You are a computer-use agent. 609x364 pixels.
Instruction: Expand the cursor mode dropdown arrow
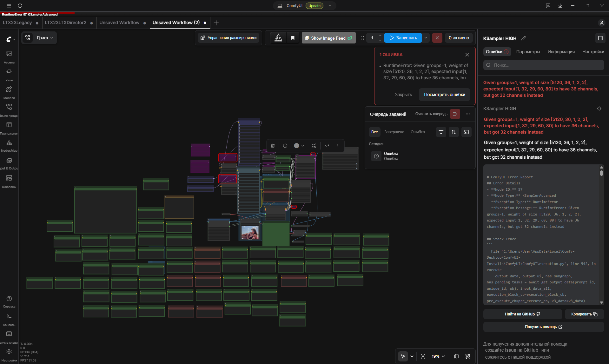point(412,356)
